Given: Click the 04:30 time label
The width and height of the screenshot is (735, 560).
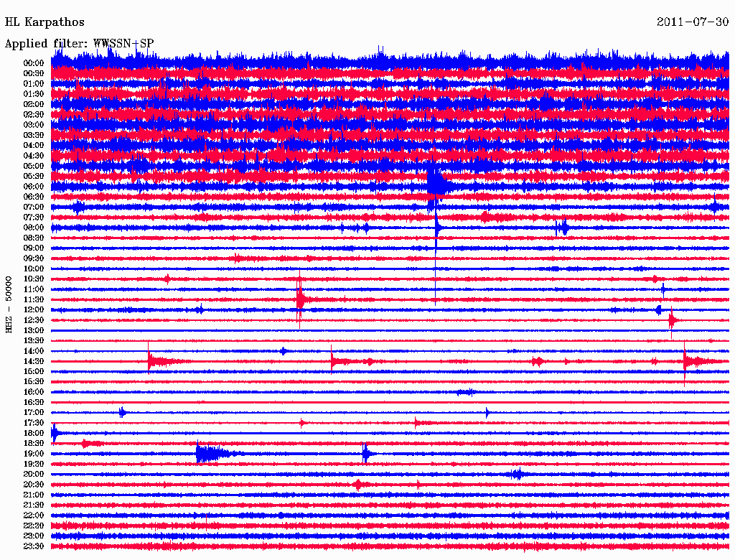Looking at the screenshot, I should [x=34, y=156].
